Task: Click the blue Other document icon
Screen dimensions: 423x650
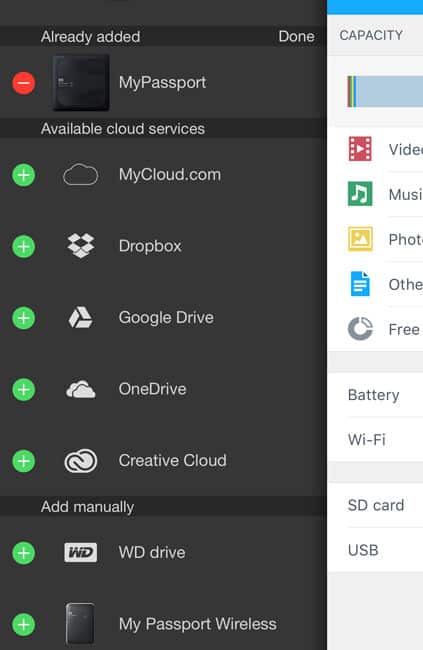Action: [x=360, y=284]
